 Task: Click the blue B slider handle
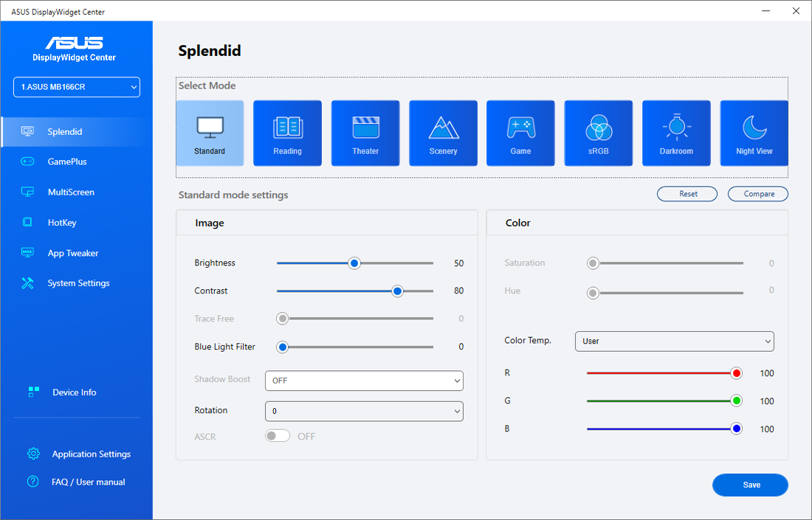[737, 429]
